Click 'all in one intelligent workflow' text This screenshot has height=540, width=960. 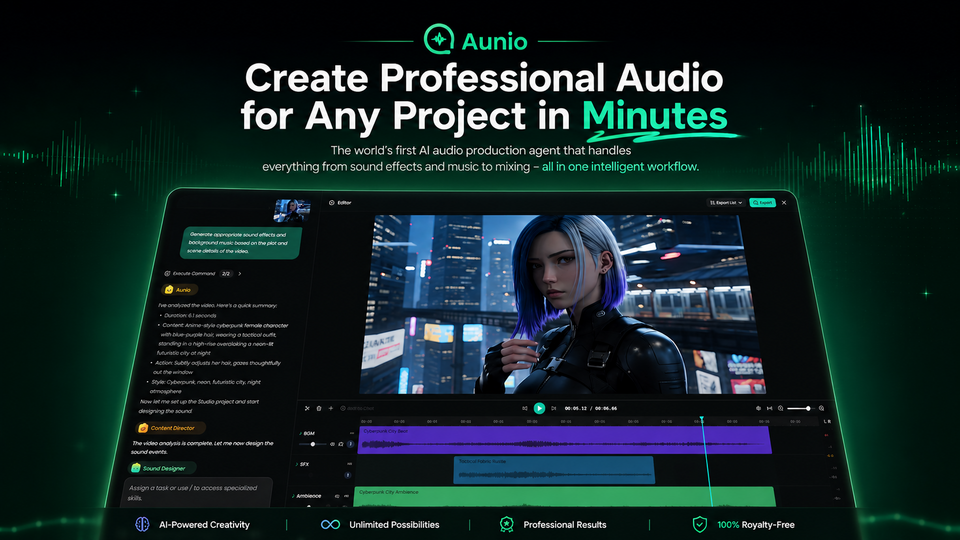620,167
